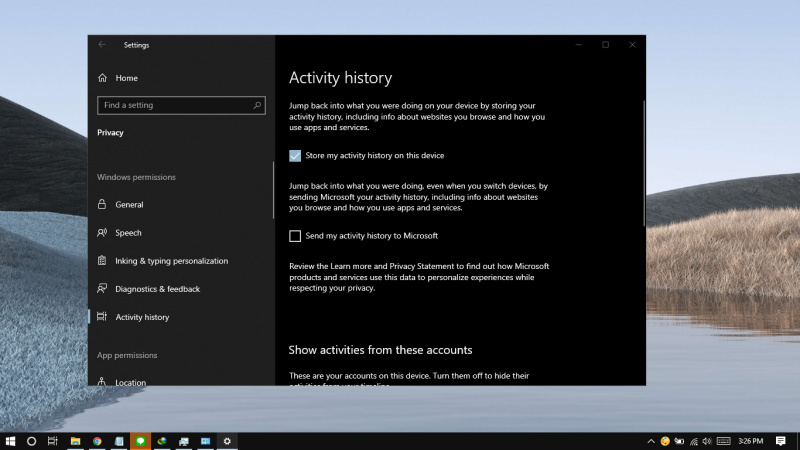Screen dimensions: 800x450
Task: Open the colorful Edge-style browser icon on taskbar
Action: click(x=162, y=441)
